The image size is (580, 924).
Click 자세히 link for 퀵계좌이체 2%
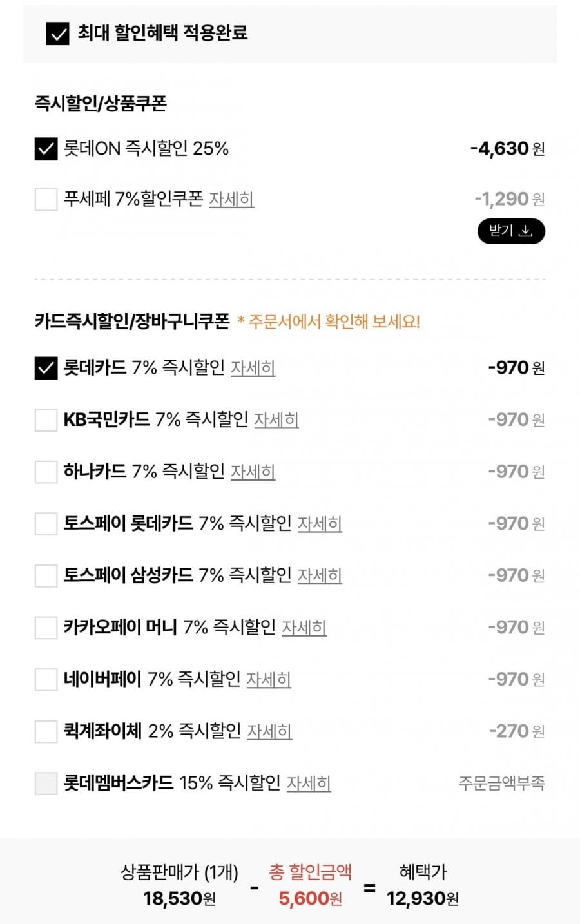[x=269, y=731]
